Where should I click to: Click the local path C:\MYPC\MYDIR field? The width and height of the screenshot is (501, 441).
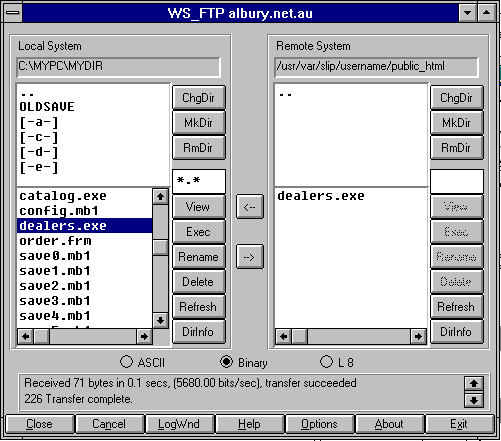pos(118,67)
